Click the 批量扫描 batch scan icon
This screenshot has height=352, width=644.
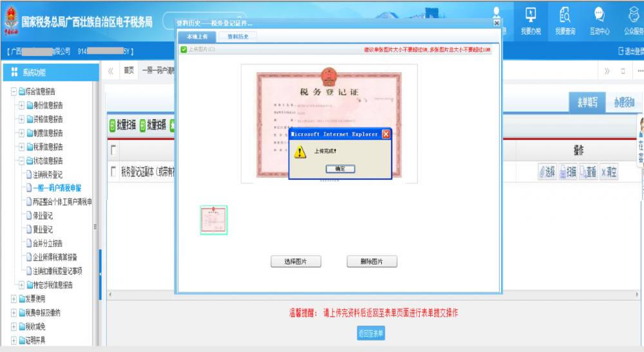[x=112, y=125]
